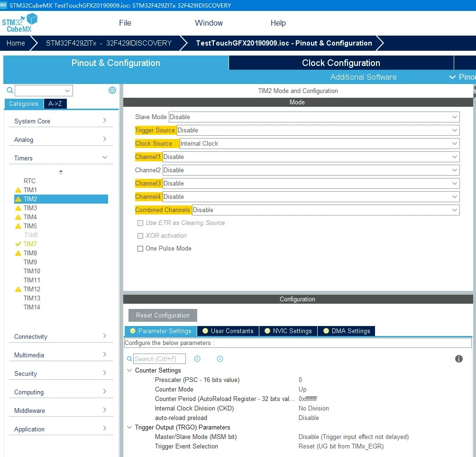This screenshot has height=457, width=476.
Task: Open the Clock Source dropdown
Action: 320,144
